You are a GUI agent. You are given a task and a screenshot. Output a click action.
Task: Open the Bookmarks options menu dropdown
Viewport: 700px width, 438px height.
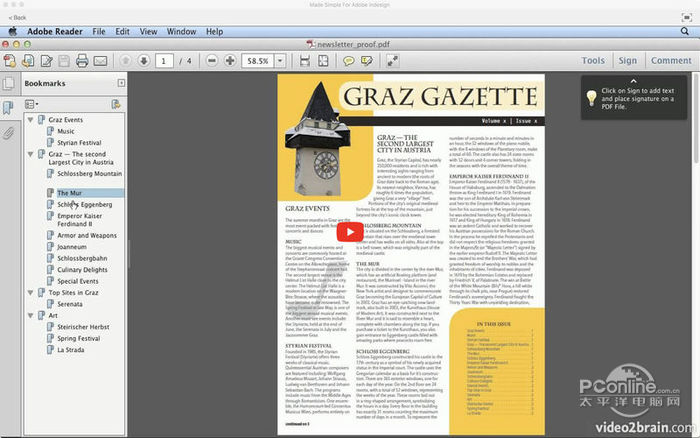pos(31,104)
